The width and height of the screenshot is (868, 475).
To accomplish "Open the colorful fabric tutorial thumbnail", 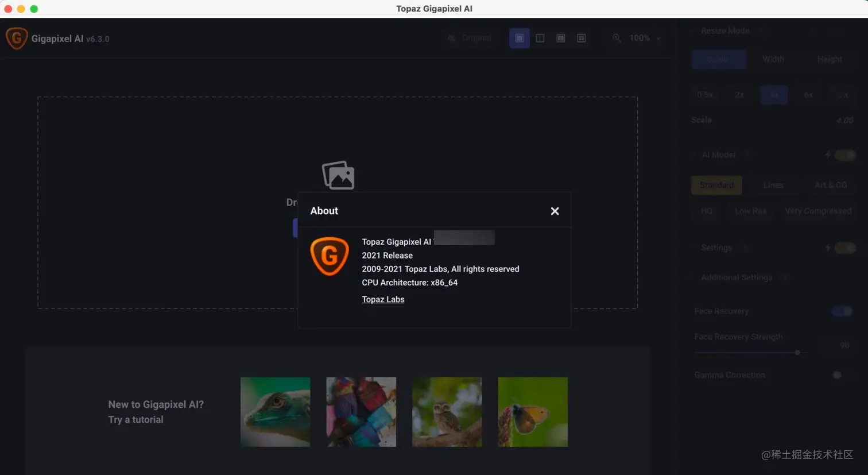I will tap(361, 412).
